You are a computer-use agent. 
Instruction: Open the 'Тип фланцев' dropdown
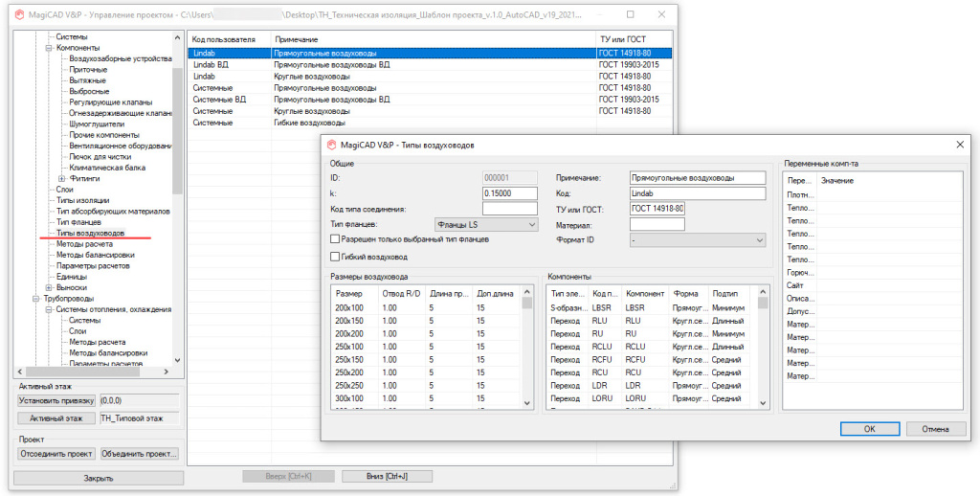coord(485,224)
